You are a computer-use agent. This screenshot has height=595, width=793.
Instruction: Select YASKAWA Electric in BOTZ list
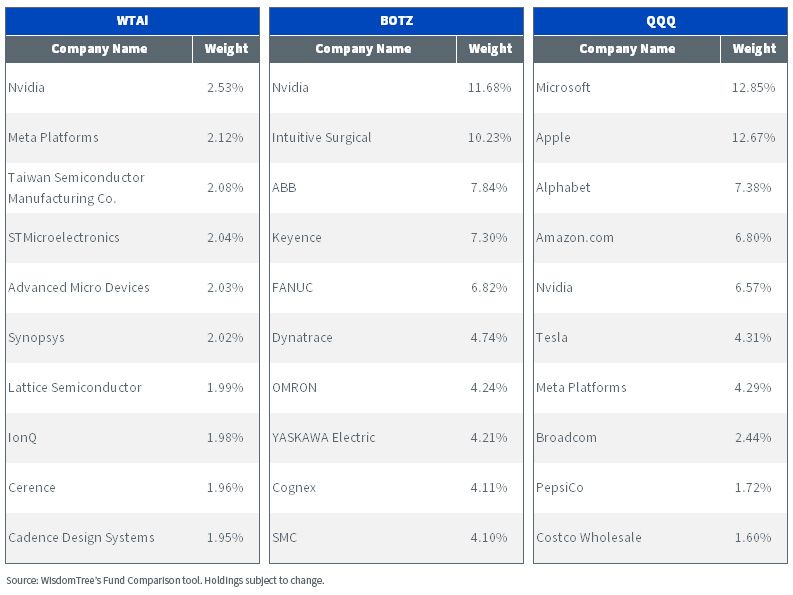click(x=324, y=438)
